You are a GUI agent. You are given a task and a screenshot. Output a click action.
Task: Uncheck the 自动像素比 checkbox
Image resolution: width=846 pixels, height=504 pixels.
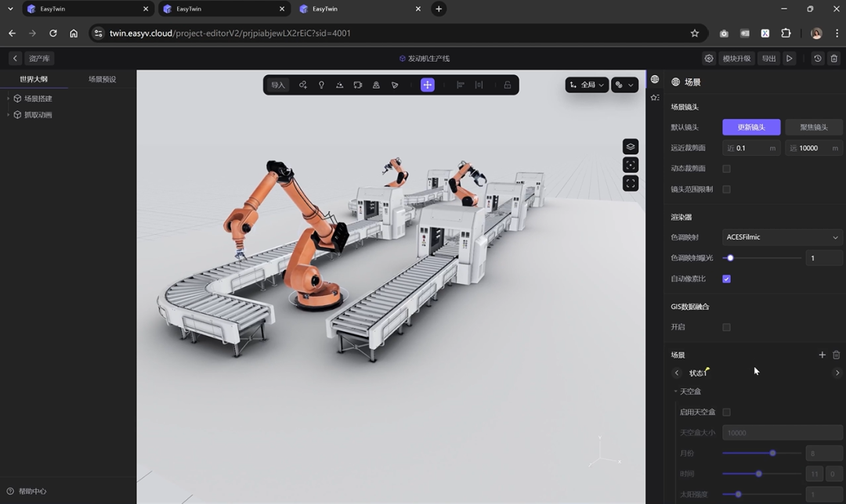point(726,279)
